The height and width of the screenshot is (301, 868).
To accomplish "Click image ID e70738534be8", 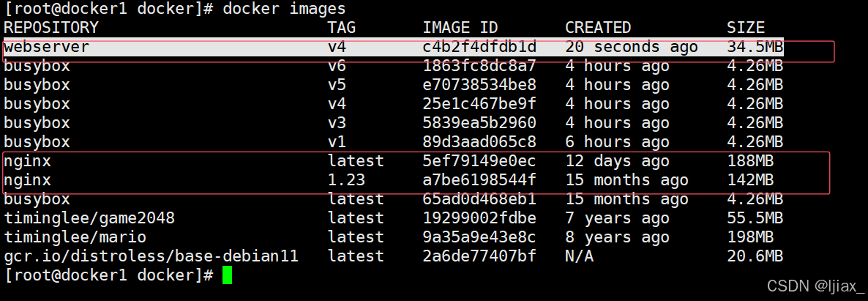I will pos(479,85).
